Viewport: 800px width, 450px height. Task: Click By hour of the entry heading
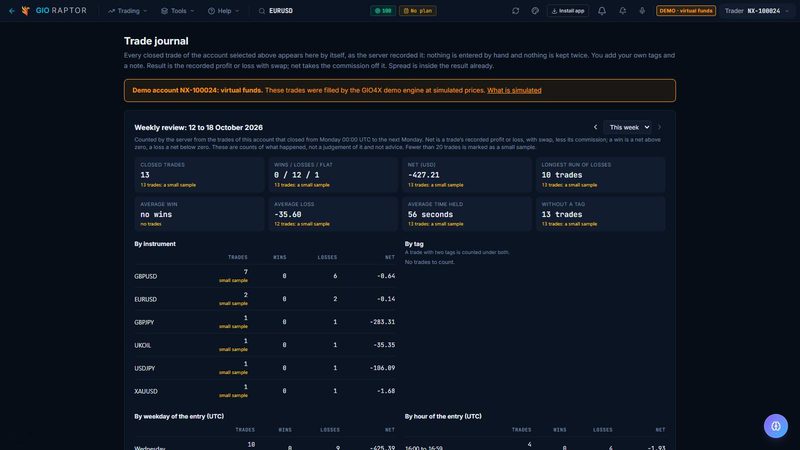[x=443, y=416]
